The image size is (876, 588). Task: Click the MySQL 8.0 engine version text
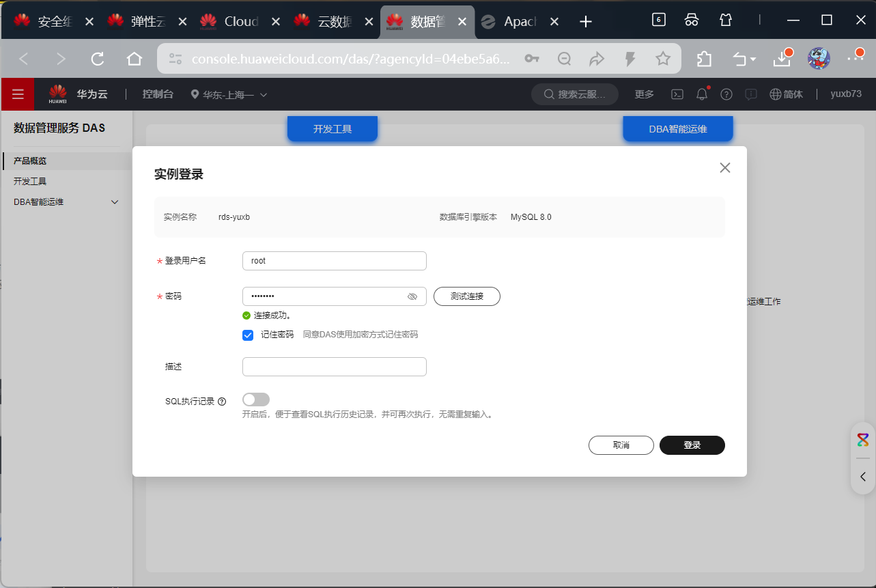point(531,217)
